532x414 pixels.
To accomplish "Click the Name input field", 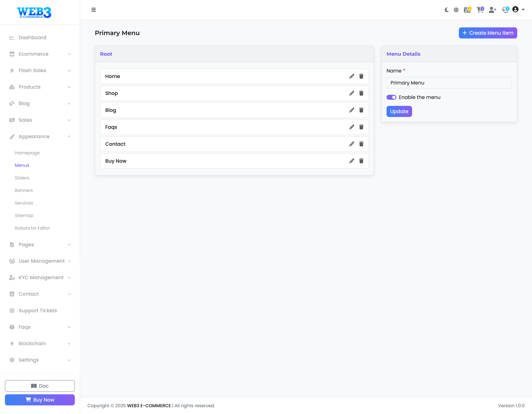I will pyautogui.click(x=449, y=83).
